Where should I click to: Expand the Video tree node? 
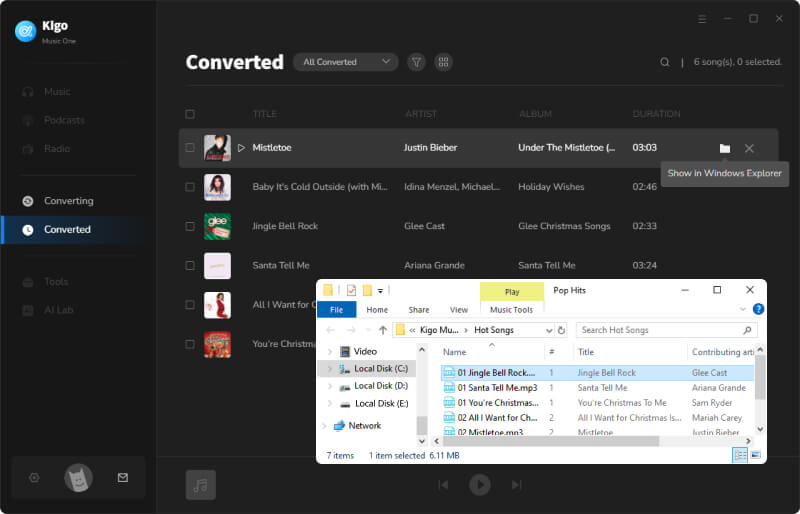coord(330,352)
